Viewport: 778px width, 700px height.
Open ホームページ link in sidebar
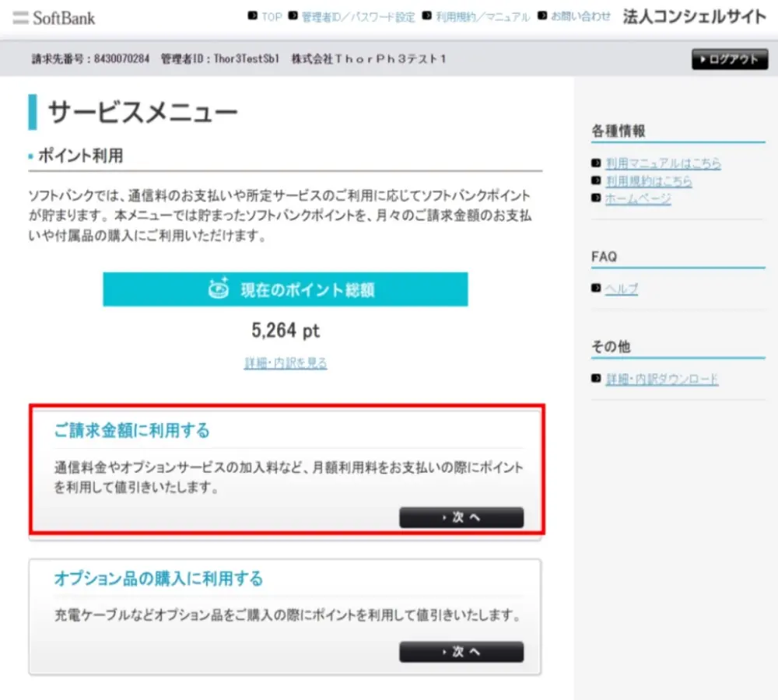pos(638,198)
